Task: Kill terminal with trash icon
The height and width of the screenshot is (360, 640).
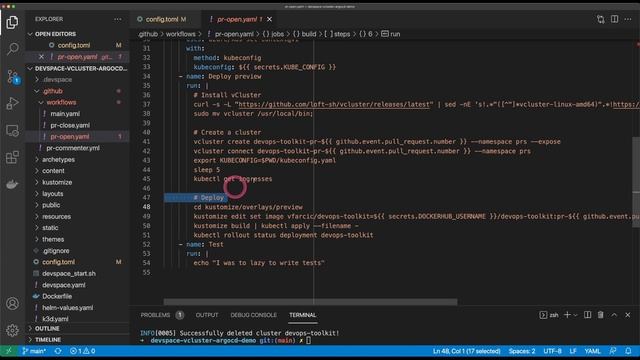Action: tap(600, 315)
